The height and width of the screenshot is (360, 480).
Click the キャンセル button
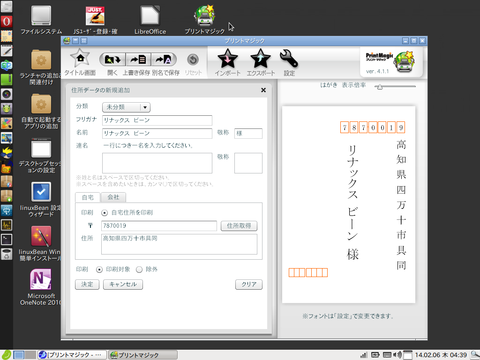tap(123, 284)
